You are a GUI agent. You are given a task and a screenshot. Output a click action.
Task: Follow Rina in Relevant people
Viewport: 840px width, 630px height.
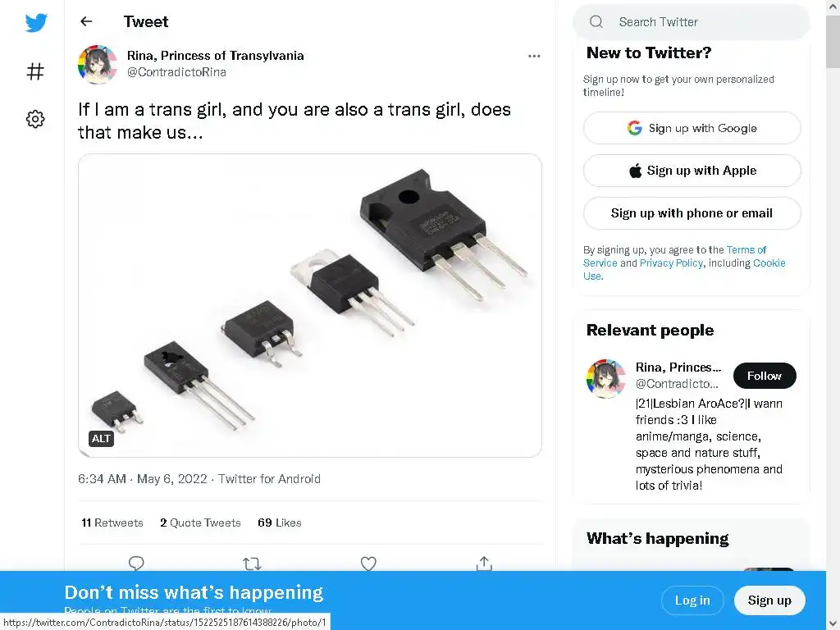pyautogui.click(x=764, y=376)
